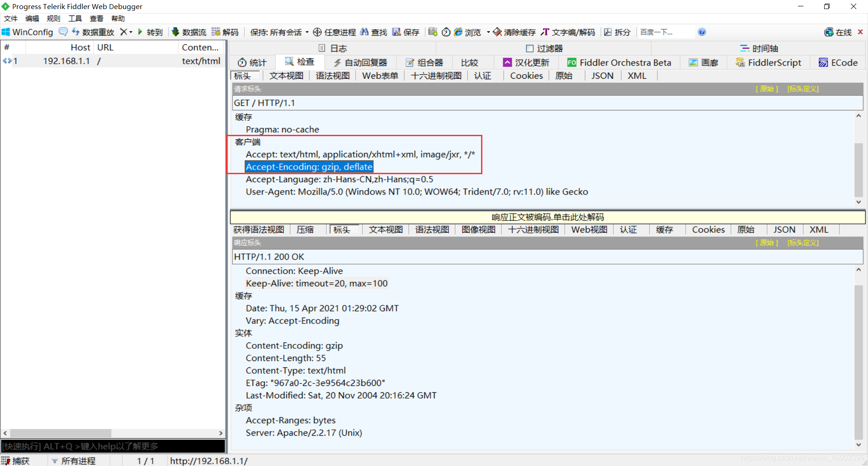Open the Inspectors (检查) tab
Image resolution: width=868 pixels, height=466 pixels.
[299, 62]
